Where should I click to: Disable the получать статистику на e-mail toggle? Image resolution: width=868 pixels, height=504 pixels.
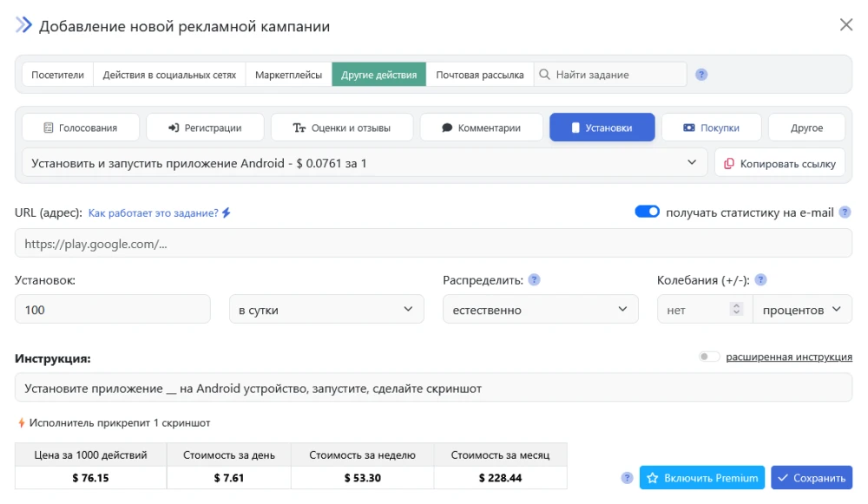click(x=647, y=211)
